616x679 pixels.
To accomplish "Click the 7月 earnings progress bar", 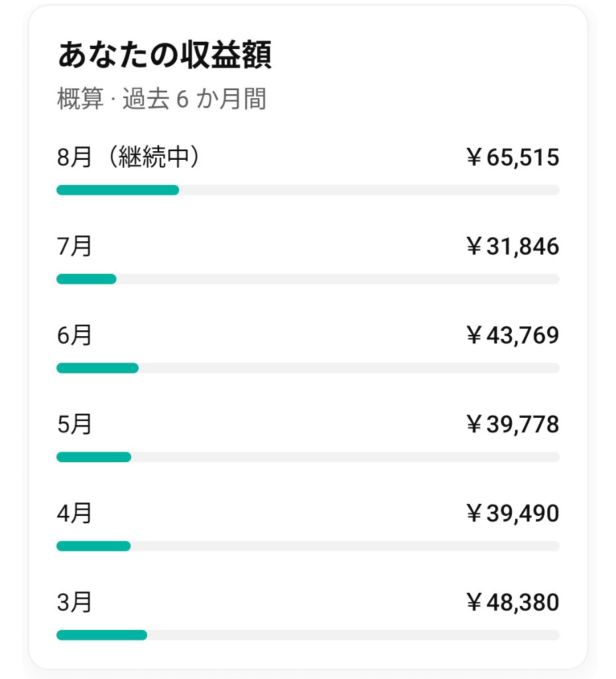I will pyautogui.click(x=308, y=279).
